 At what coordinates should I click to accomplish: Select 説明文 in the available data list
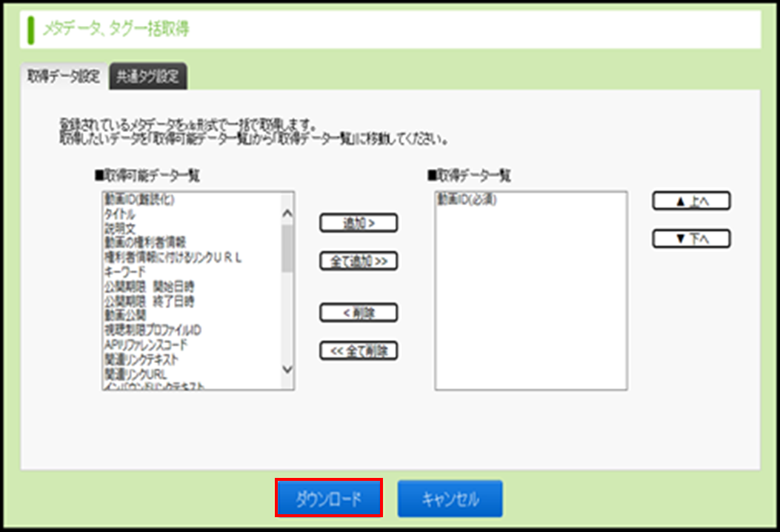tap(120, 228)
